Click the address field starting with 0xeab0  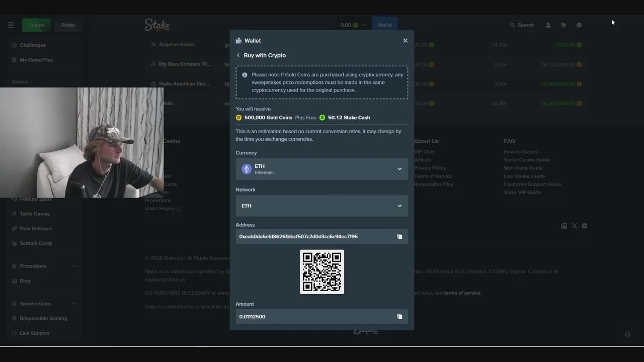coord(321,236)
